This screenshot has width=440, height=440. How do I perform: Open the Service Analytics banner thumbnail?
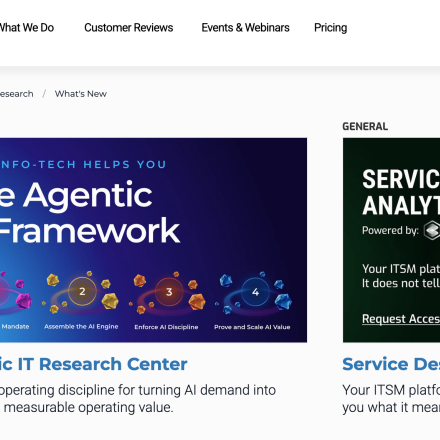[391, 240]
